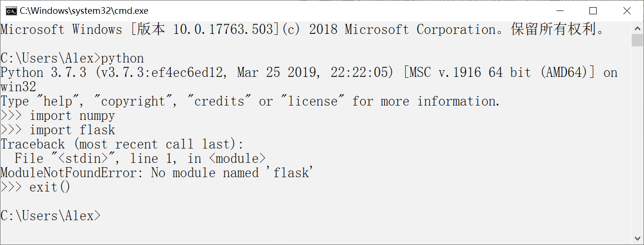Viewport: 644px width, 245px height.
Task: Click the 'import flask' command line
Action: (72, 130)
